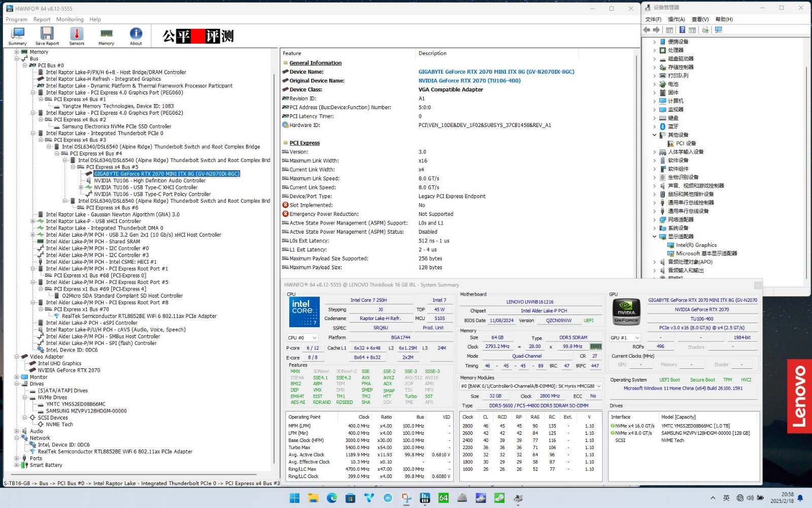The height and width of the screenshot is (508, 812).
Task: Collapse 显示适配器 in Device Manager
Action: pos(654,237)
